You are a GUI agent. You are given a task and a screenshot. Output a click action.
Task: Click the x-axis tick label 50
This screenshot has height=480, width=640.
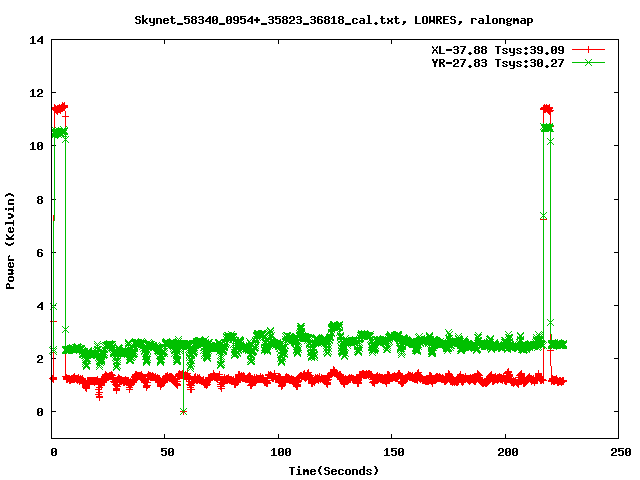[167, 452]
